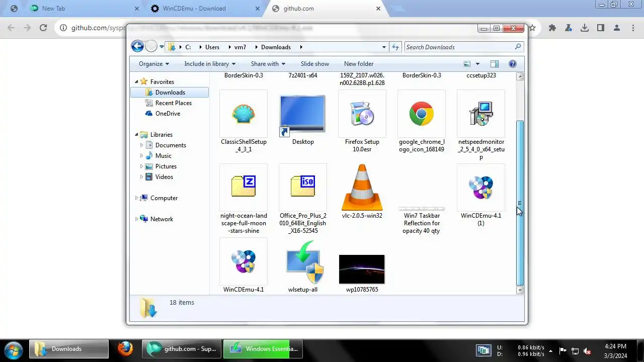Open browser extensions puzzle icon

552,28
